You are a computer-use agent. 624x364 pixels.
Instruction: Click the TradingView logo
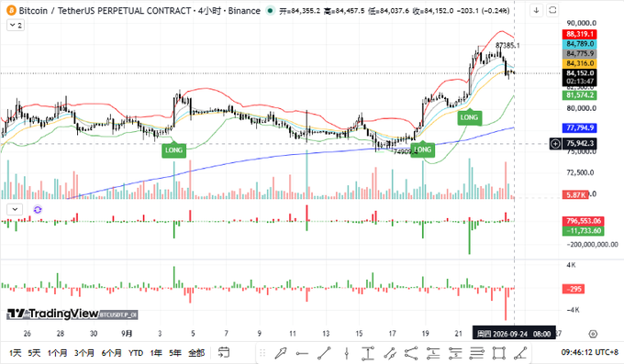coord(52,314)
